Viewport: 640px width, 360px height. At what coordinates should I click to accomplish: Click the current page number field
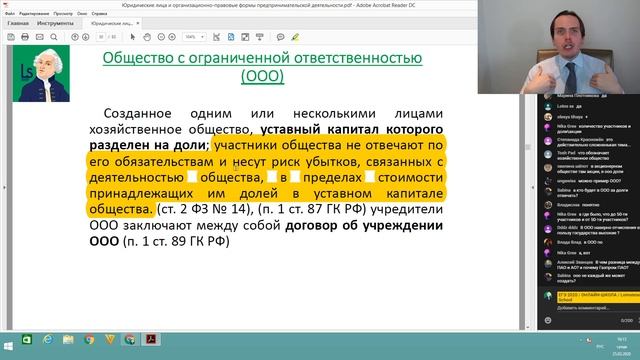pos(101,37)
